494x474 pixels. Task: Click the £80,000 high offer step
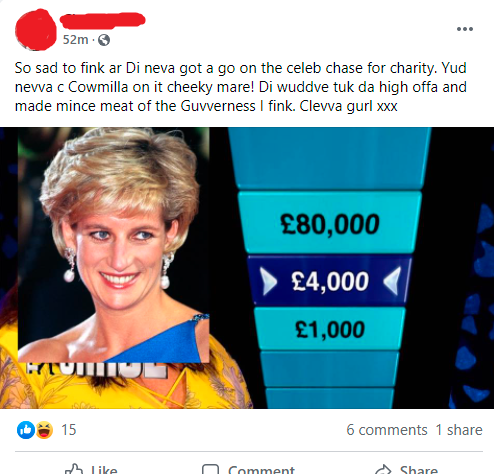(x=330, y=223)
